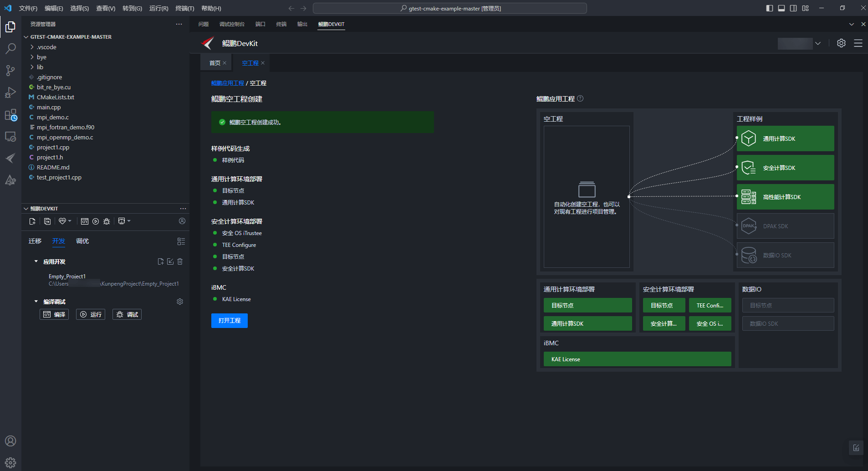The image size is (868, 471).
Task: Open DevKit settings gear at top right
Action: 841,43
